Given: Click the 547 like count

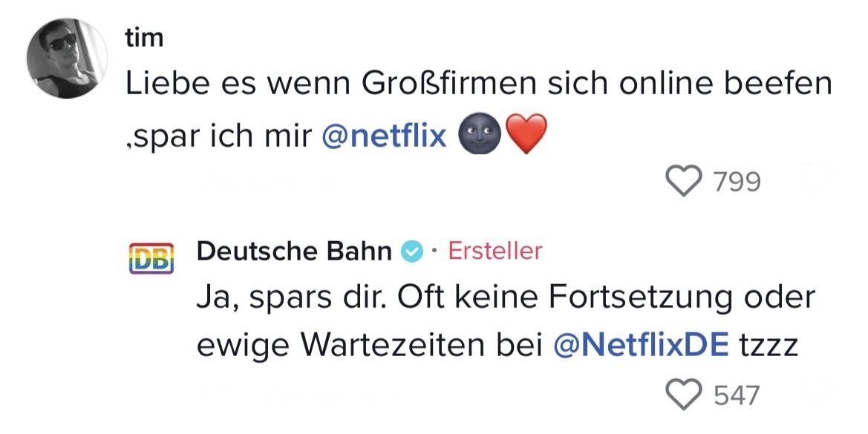Looking at the screenshot, I should click(x=737, y=395).
